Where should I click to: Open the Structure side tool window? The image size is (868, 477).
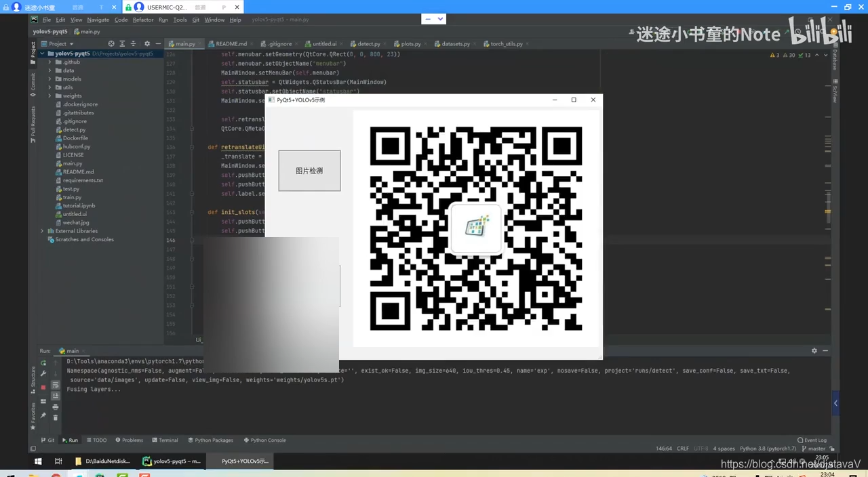coord(33,380)
